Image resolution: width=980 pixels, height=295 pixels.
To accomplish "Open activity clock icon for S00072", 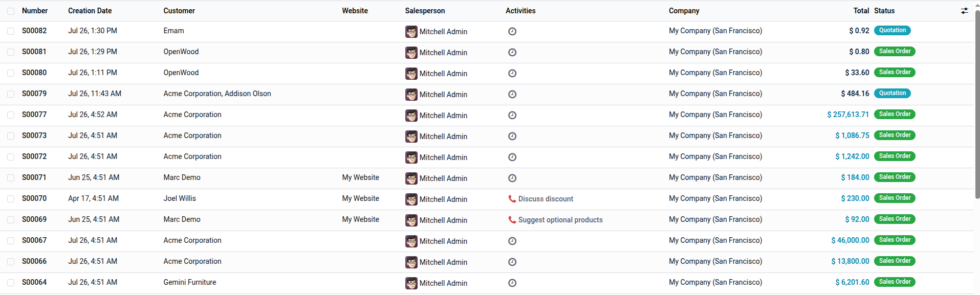I will [x=512, y=157].
